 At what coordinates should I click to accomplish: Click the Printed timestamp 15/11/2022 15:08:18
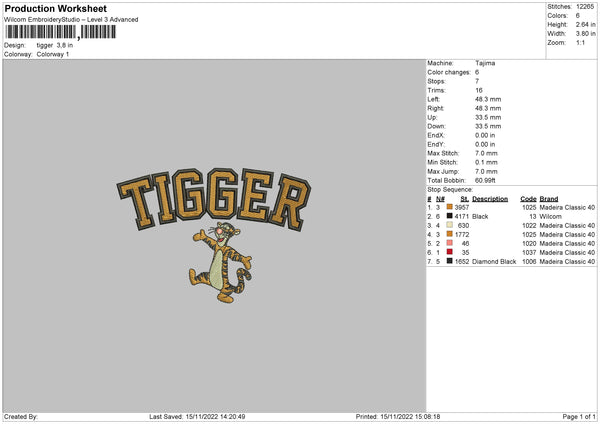click(x=410, y=417)
